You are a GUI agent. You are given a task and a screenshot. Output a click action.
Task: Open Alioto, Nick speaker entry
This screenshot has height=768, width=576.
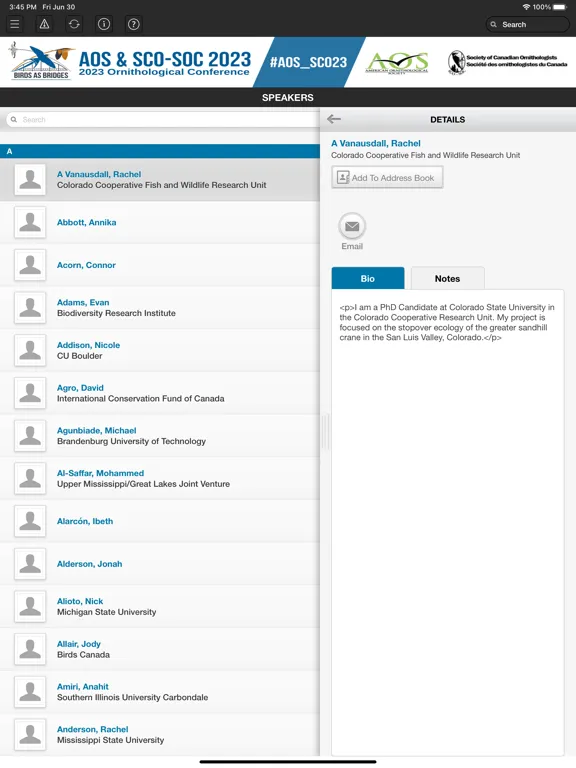pyautogui.click(x=160, y=606)
